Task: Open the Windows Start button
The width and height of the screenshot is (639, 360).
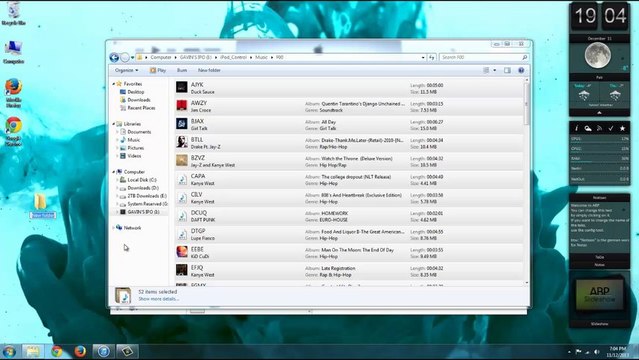Action: [x=9, y=351]
